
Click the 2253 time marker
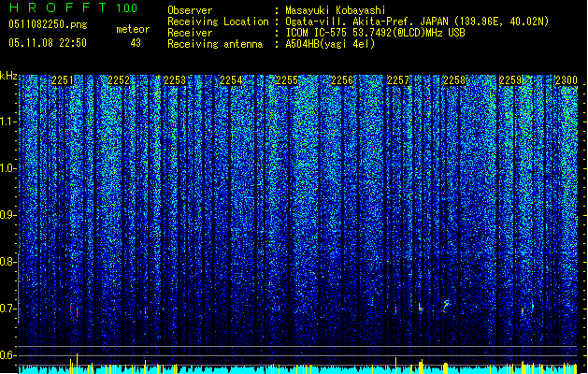[x=175, y=79]
